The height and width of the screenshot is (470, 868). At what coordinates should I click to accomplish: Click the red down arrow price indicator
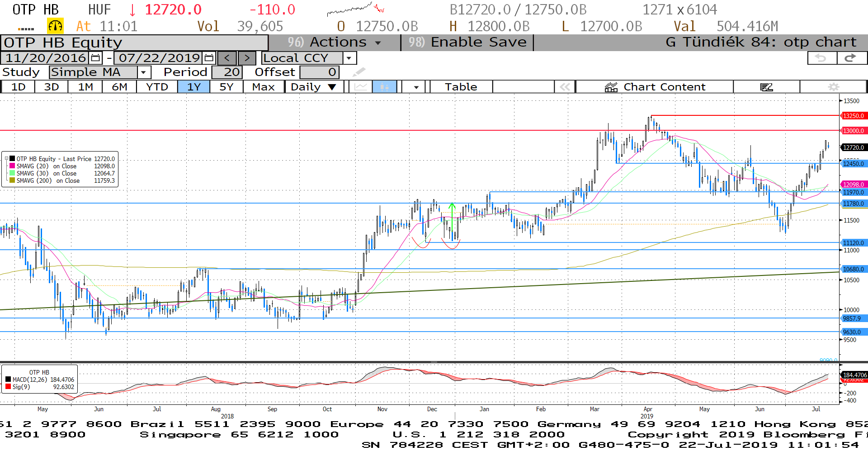coord(132,9)
